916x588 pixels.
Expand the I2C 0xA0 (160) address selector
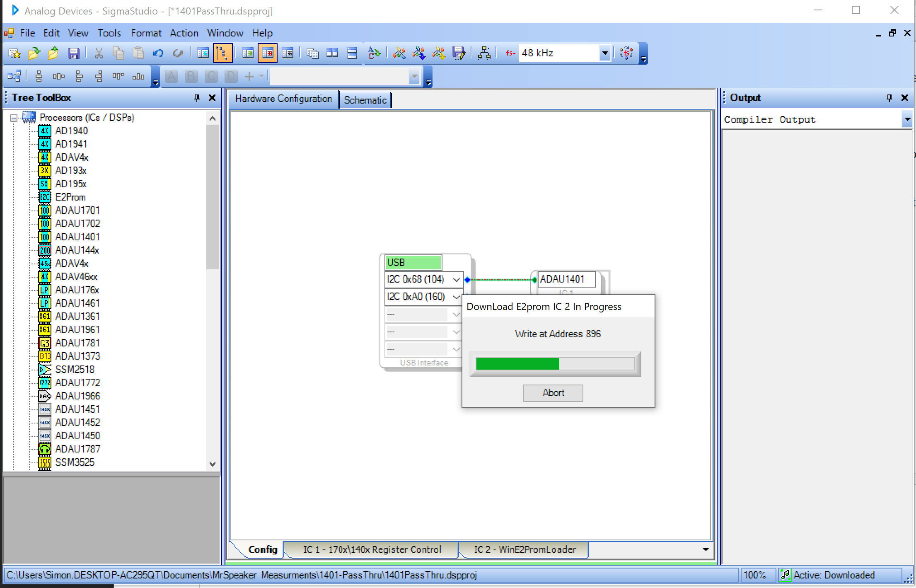pyautogui.click(x=456, y=296)
